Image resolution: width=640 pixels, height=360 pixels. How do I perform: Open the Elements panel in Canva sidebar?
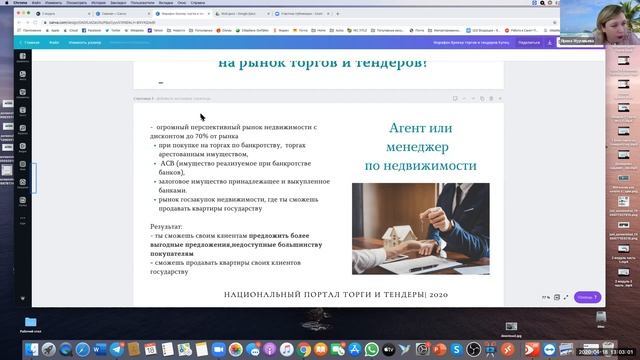pos(22,93)
